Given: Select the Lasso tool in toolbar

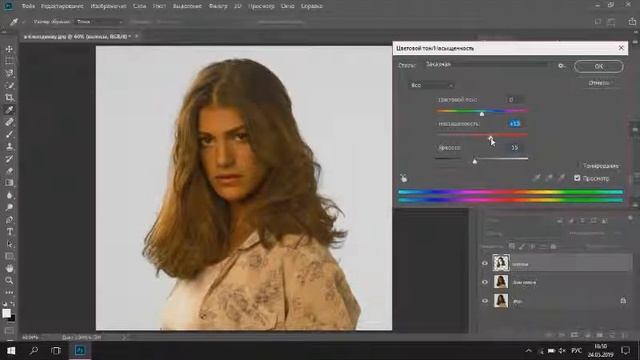Looking at the screenshot, I should (9, 73).
